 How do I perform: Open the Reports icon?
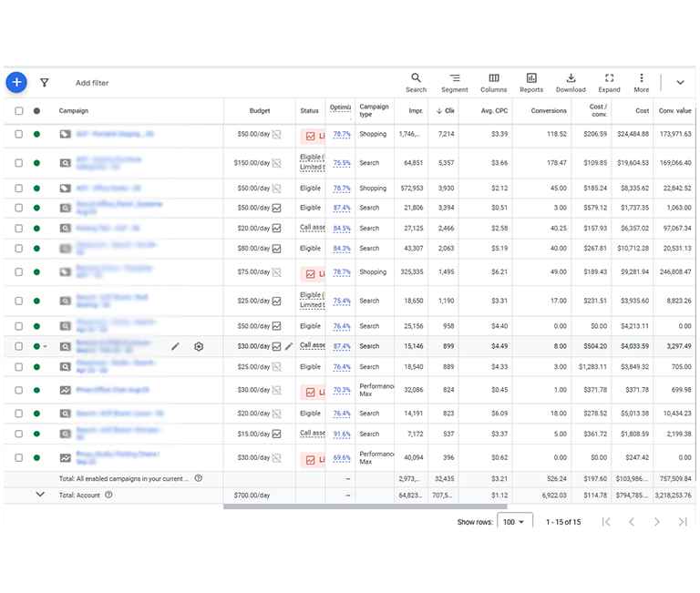531,83
